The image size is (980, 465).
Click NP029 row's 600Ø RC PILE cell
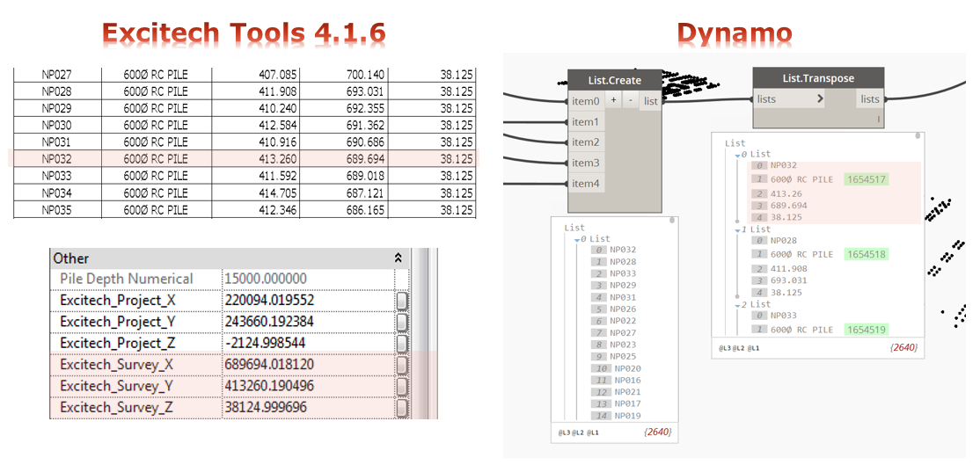(156, 109)
